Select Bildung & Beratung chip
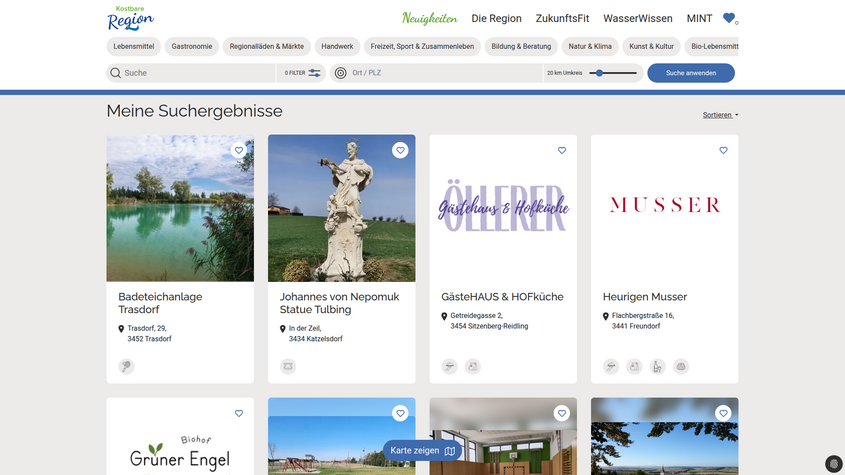This screenshot has width=845, height=475. pos(521,46)
